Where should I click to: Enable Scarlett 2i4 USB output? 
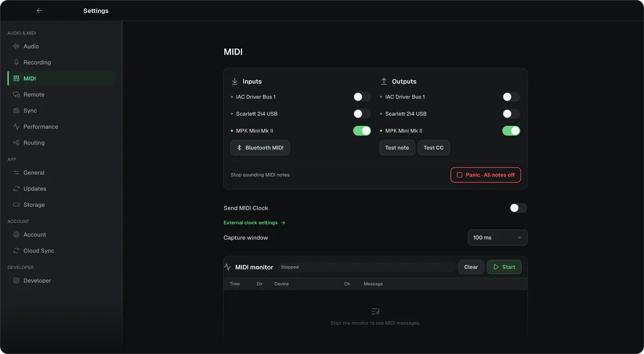(511, 114)
